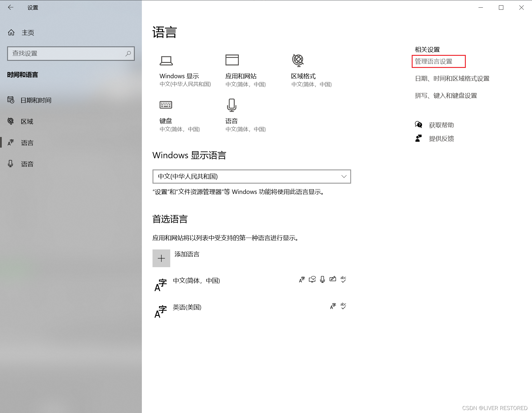Image resolution: width=532 pixels, height=413 pixels.
Task: Open Windows 显示 language option via laptop icon
Action: (x=166, y=60)
